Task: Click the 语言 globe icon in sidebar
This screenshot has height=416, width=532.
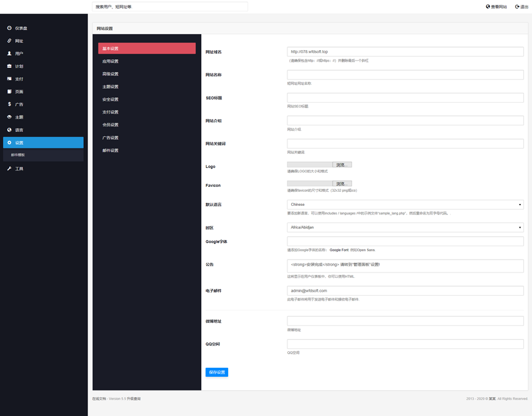Action: pos(9,130)
